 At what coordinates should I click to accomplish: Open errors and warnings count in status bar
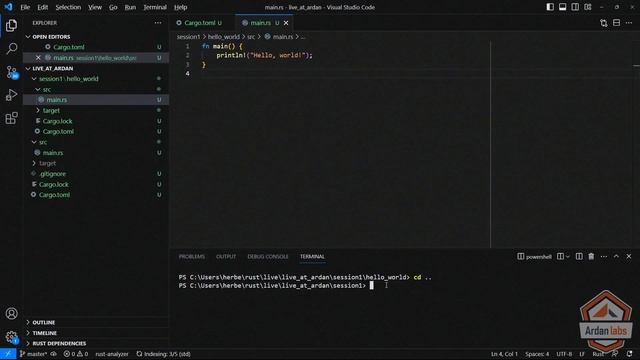(x=76, y=354)
